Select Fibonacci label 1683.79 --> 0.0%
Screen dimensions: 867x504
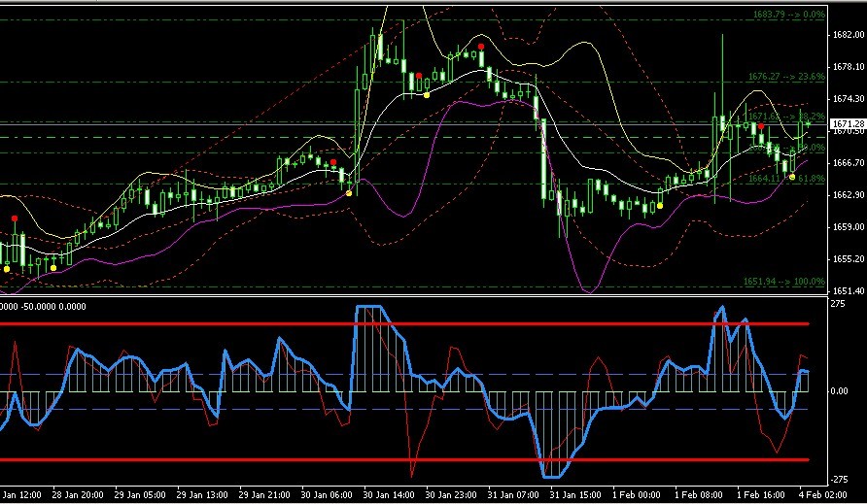click(x=789, y=15)
